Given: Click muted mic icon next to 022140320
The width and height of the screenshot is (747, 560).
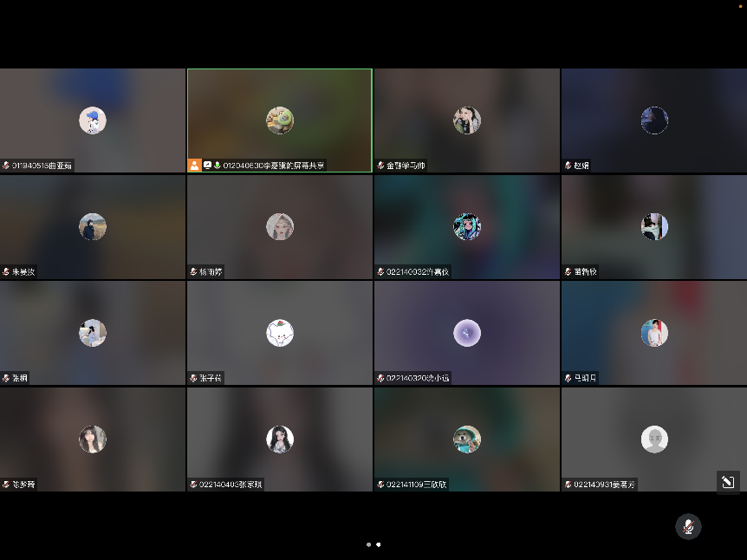Looking at the screenshot, I should pos(380,378).
